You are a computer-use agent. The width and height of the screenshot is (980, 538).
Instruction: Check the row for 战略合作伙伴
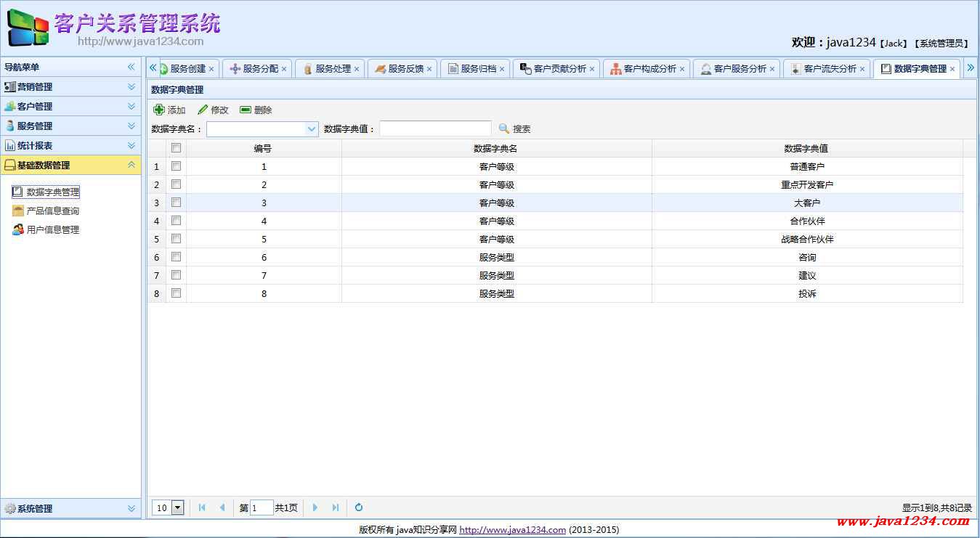tap(176, 239)
